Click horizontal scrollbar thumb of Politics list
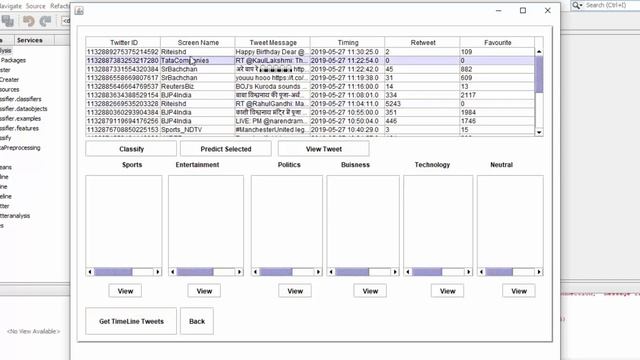The width and height of the screenshot is (640, 360). [276, 272]
